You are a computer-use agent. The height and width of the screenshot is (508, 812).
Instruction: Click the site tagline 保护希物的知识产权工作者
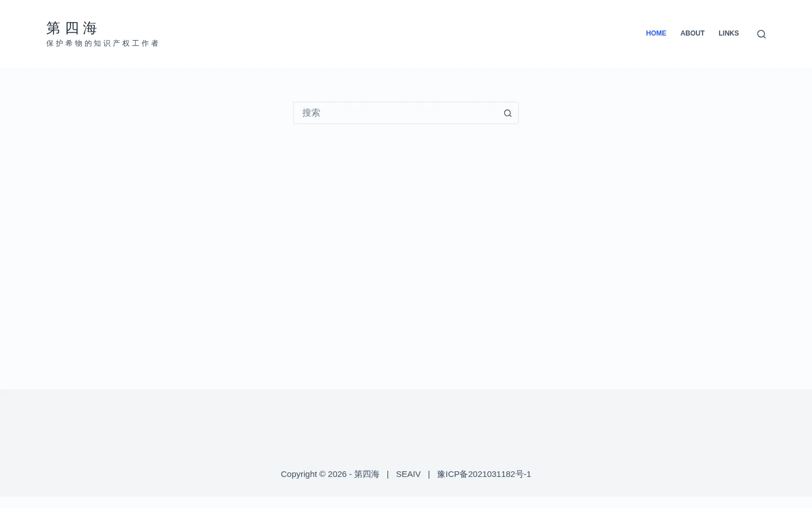pos(103,43)
